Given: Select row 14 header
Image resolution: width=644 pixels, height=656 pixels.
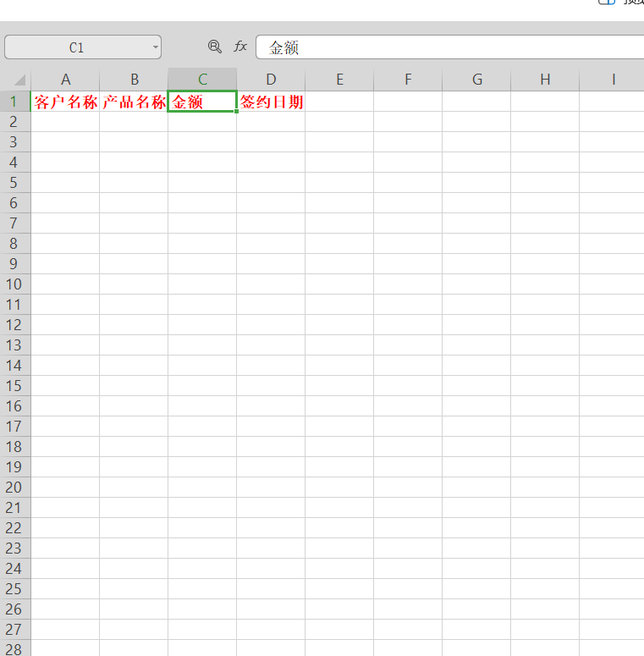Looking at the screenshot, I should [15, 366].
